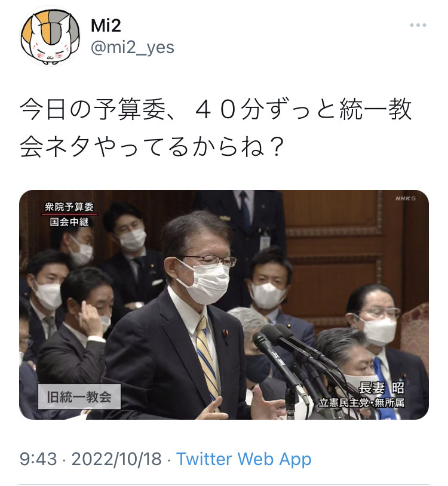Tap the tweet text about 予算委

(216, 127)
